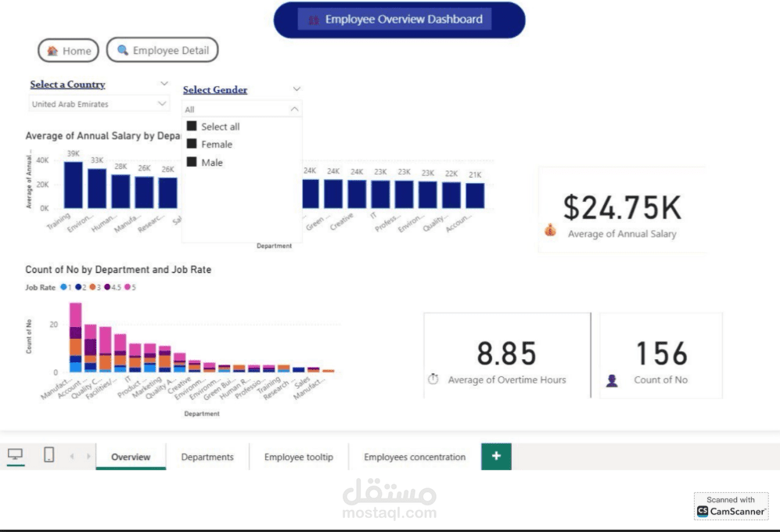The image size is (780, 532).
Task: Open the United Arab Emirates country dropdown
Action: pos(162,103)
